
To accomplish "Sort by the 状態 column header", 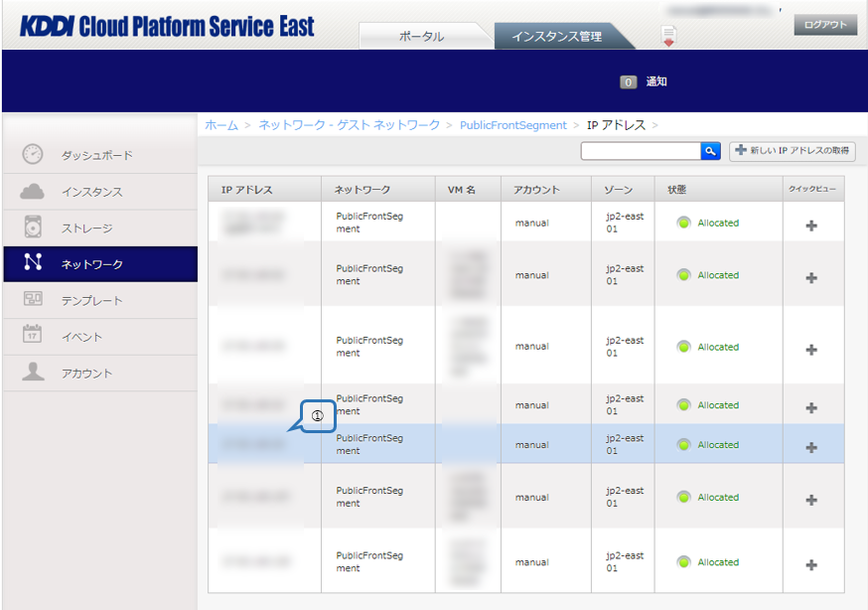I will click(719, 190).
